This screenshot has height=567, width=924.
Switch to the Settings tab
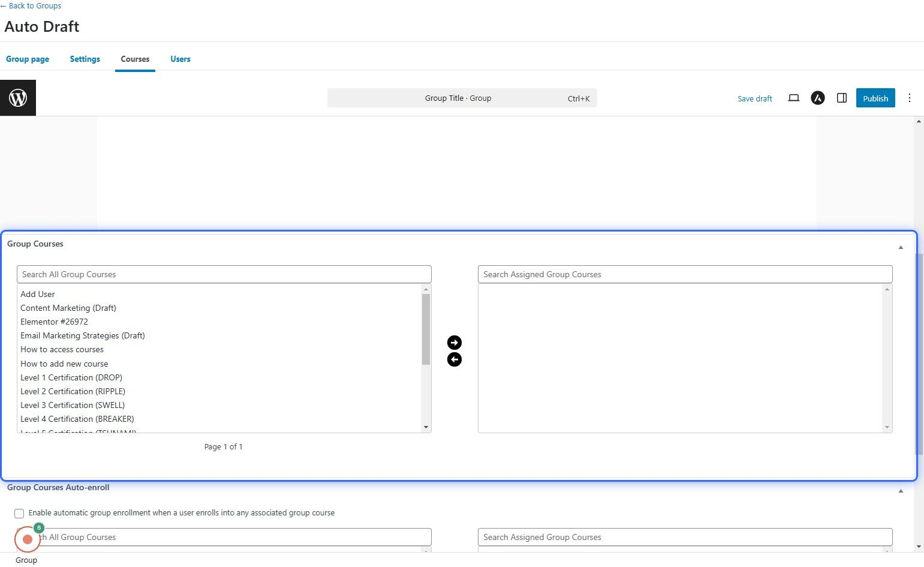tap(85, 59)
